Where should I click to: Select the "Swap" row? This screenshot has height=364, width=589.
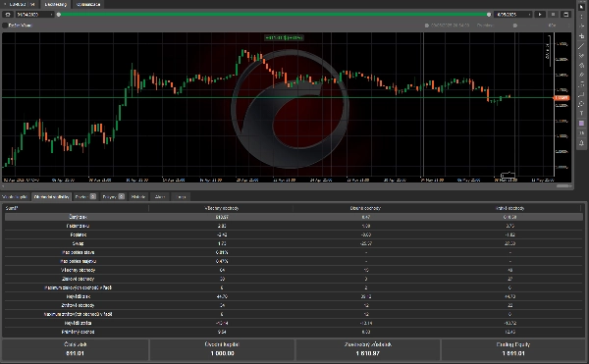pos(294,243)
